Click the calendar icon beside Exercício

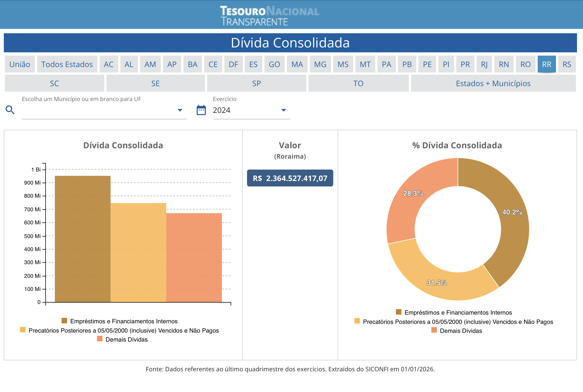201,110
